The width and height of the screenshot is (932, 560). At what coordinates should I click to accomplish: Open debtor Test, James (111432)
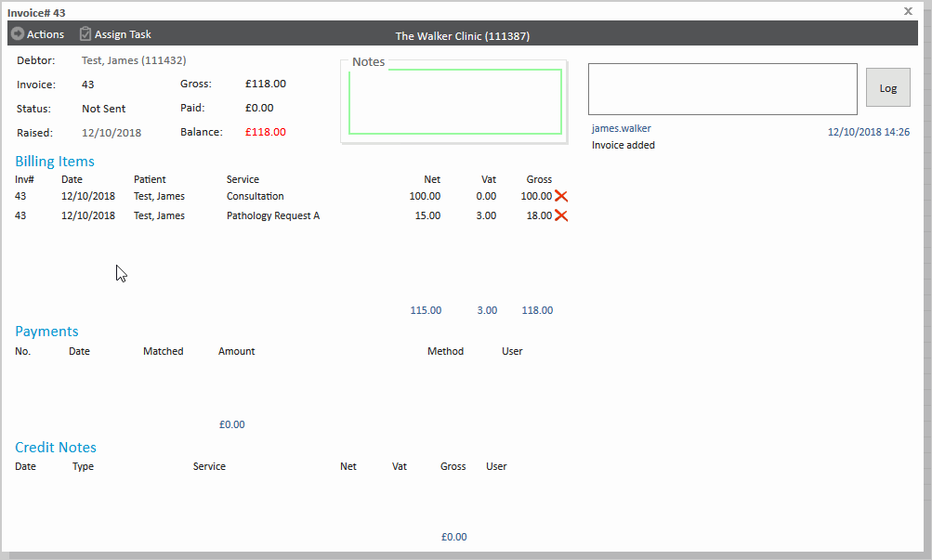point(134,60)
